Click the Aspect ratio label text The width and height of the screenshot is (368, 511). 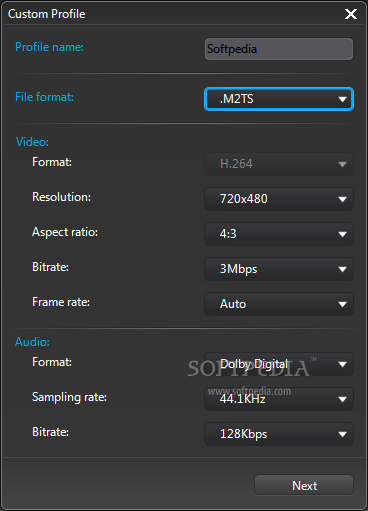[65, 232]
